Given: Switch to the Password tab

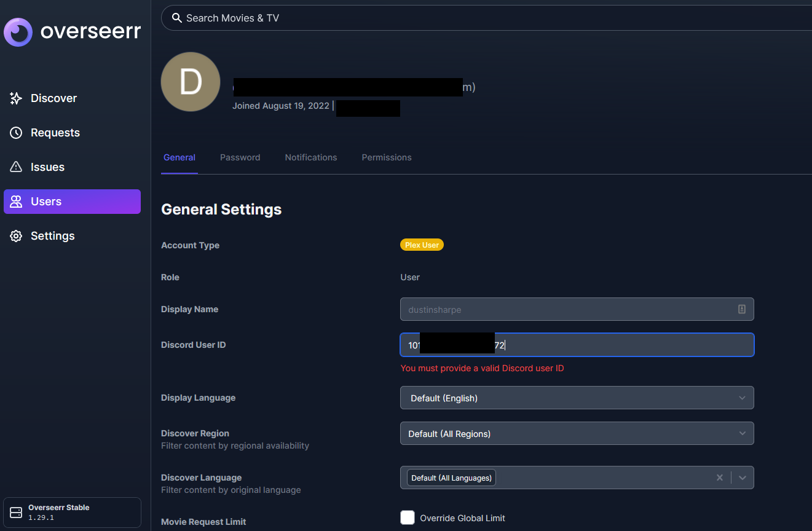Looking at the screenshot, I should pos(240,157).
